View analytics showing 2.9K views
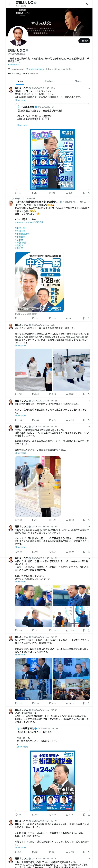The height and width of the screenshot is (868, 98). pyautogui.click(x=69, y=193)
